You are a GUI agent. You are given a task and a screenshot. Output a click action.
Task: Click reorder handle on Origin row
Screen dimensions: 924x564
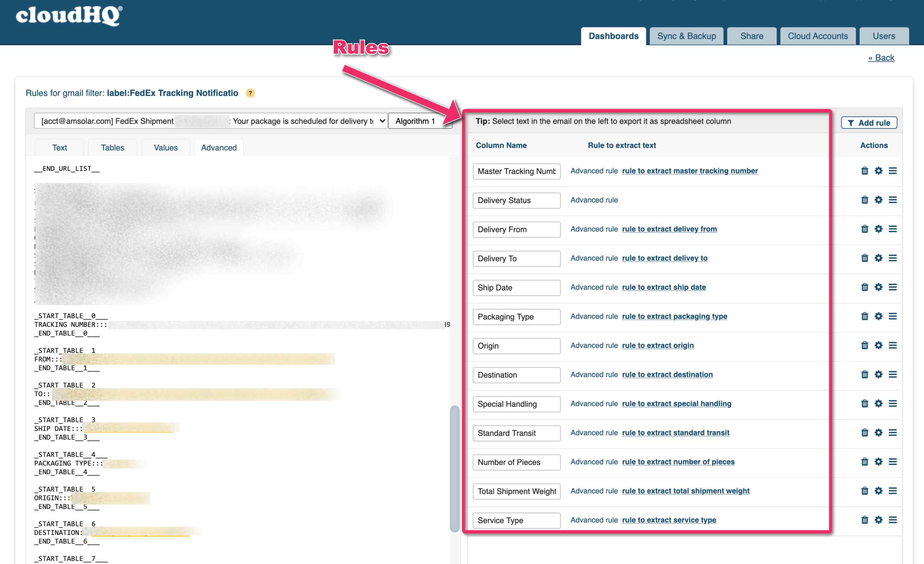pos(892,345)
